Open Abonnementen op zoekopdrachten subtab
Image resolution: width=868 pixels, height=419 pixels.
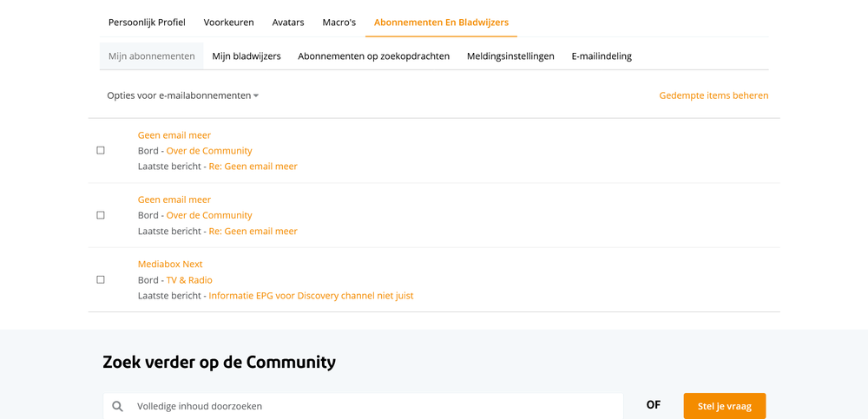[373, 56]
